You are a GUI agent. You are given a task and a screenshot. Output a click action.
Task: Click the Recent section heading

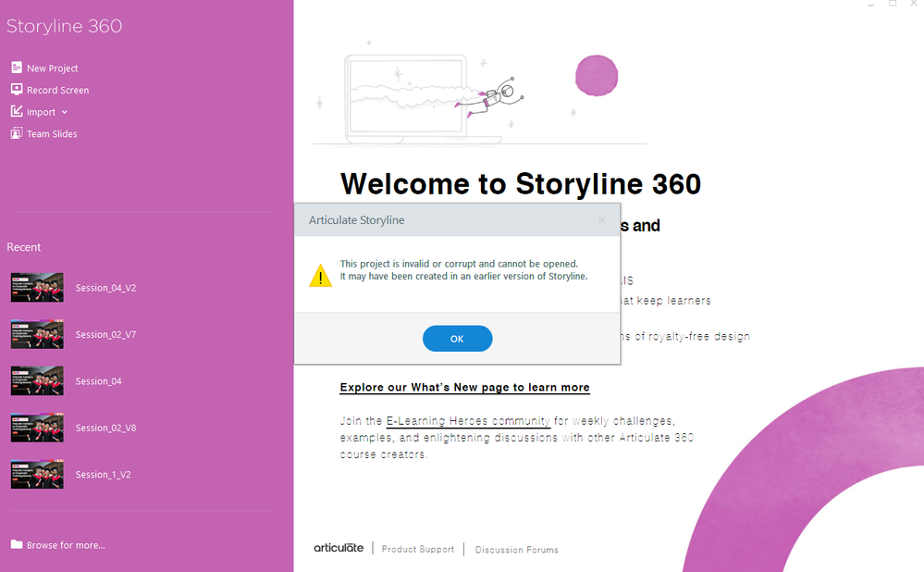point(23,247)
